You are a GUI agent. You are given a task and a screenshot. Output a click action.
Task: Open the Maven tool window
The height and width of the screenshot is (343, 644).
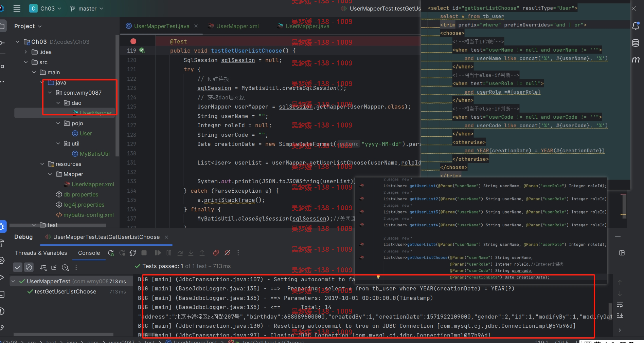636,60
